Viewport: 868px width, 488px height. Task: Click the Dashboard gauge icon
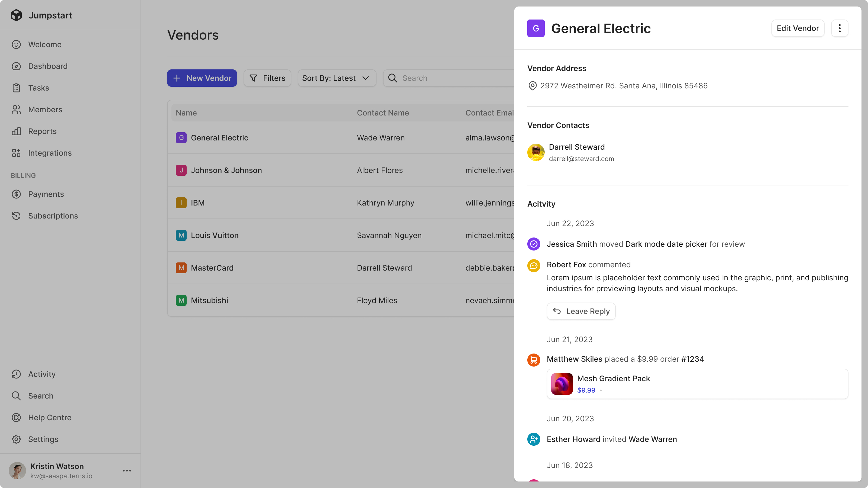pos(16,66)
